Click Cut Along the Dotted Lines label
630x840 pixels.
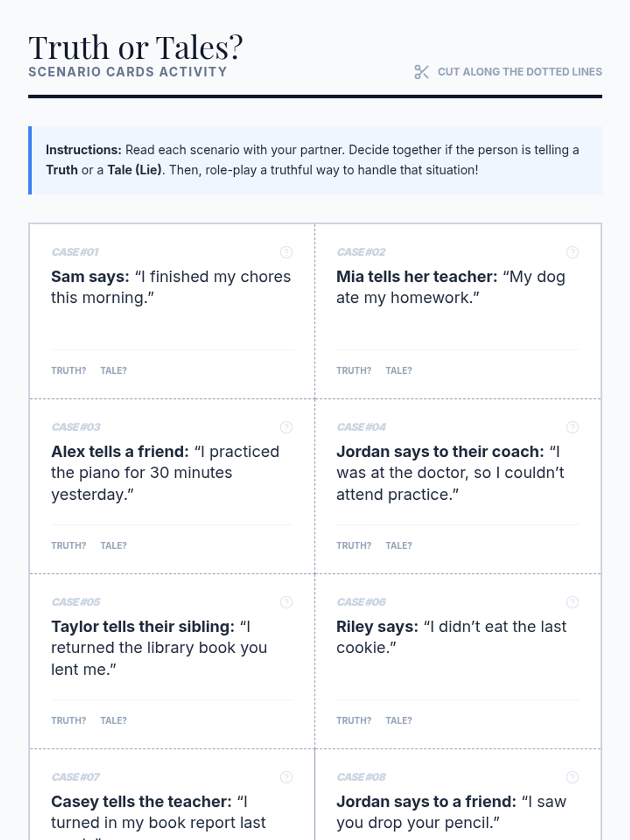[x=520, y=72]
